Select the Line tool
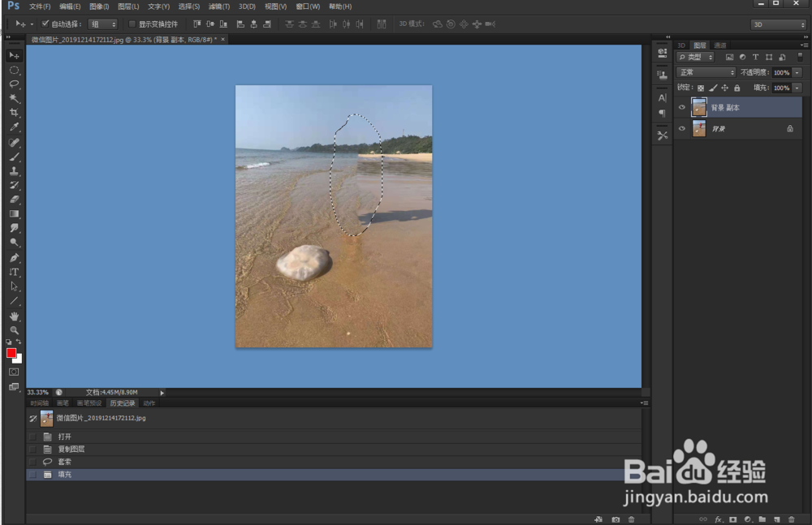This screenshot has width=812, height=525. pyautogui.click(x=14, y=301)
